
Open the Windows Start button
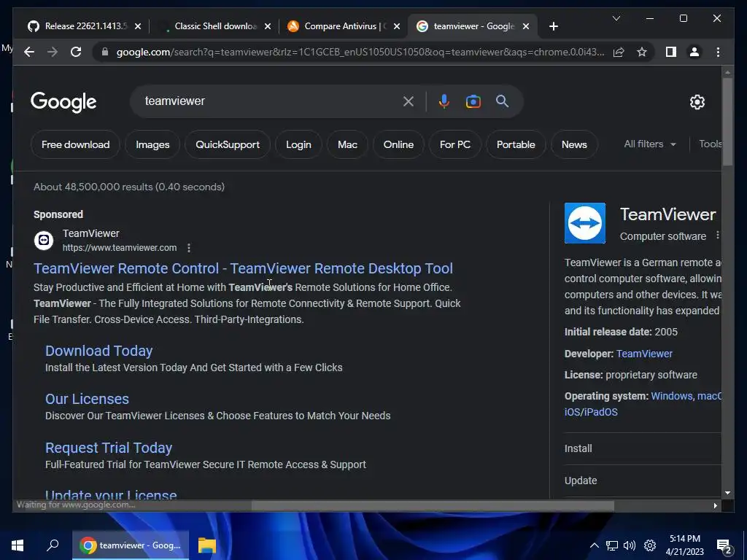pos(18,545)
